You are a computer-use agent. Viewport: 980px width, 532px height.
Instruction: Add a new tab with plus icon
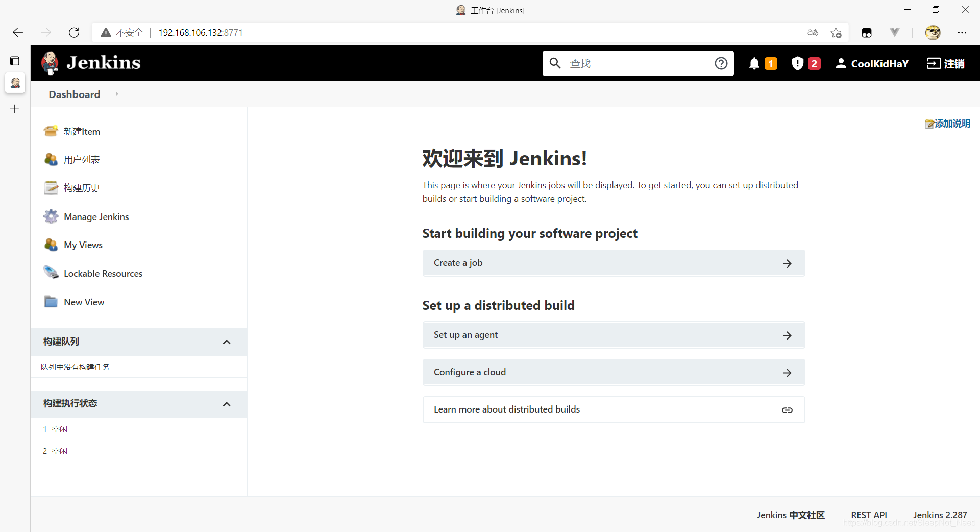(x=15, y=109)
